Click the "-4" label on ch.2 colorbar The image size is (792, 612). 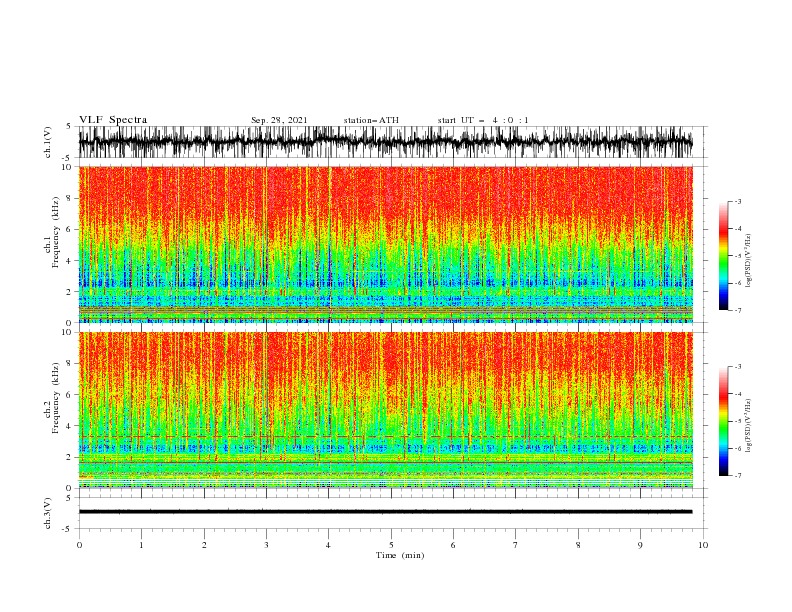(x=738, y=394)
